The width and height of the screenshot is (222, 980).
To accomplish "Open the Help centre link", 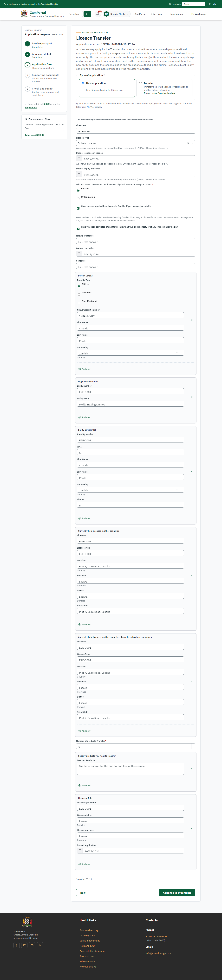I will click(x=31, y=107).
